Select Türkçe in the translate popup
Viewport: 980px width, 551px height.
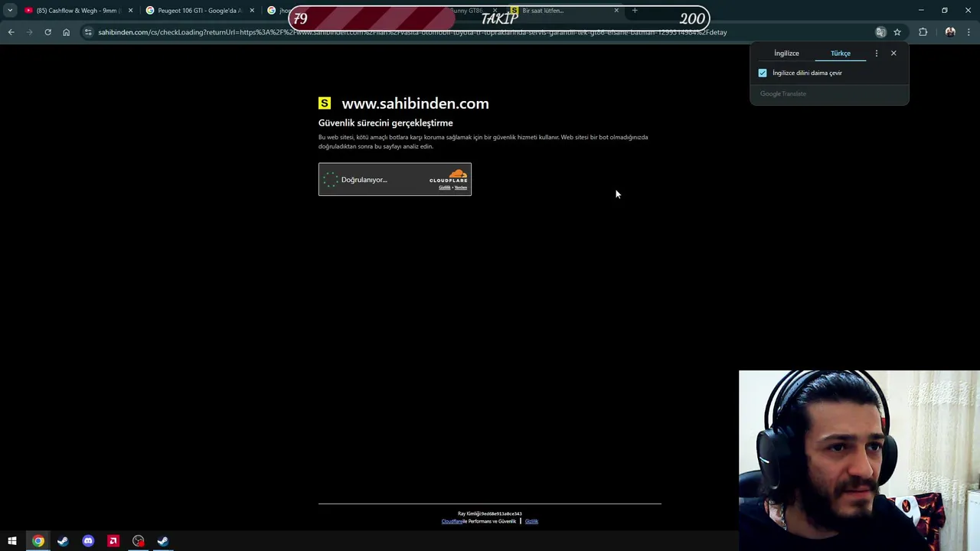841,54
